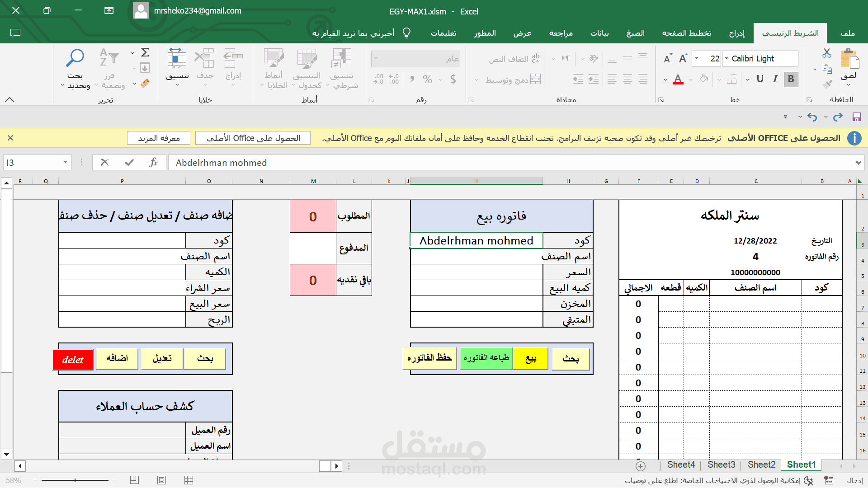Open the الصيغ ribbon tab

tap(635, 33)
